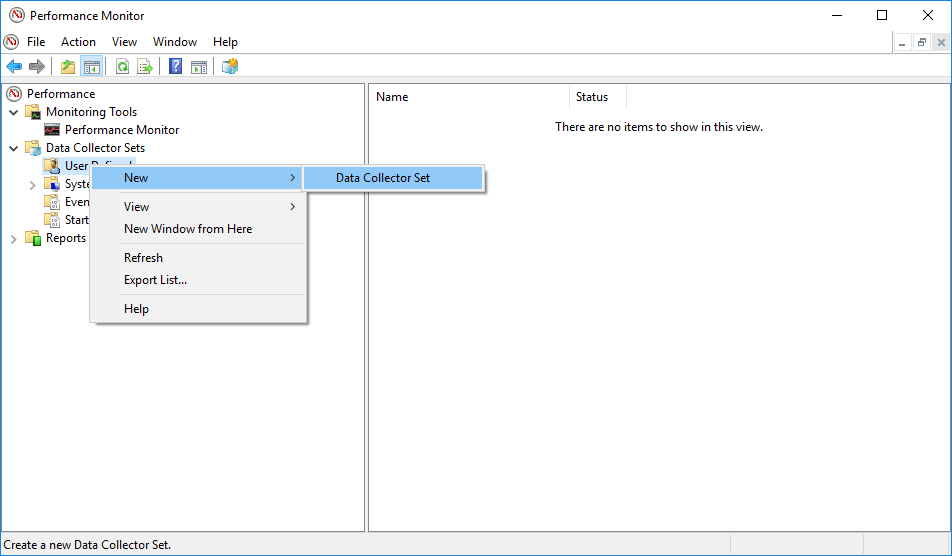Click the Name column header

point(469,97)
